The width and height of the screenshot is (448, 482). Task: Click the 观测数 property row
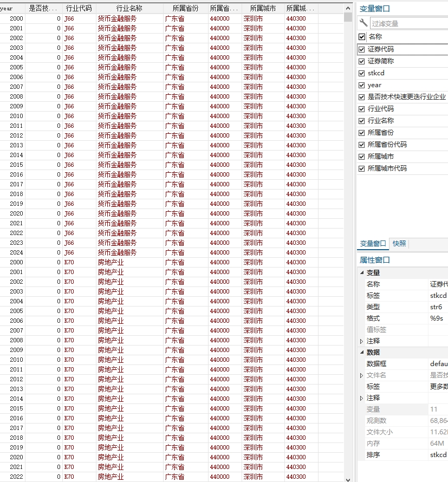(403, 420)
